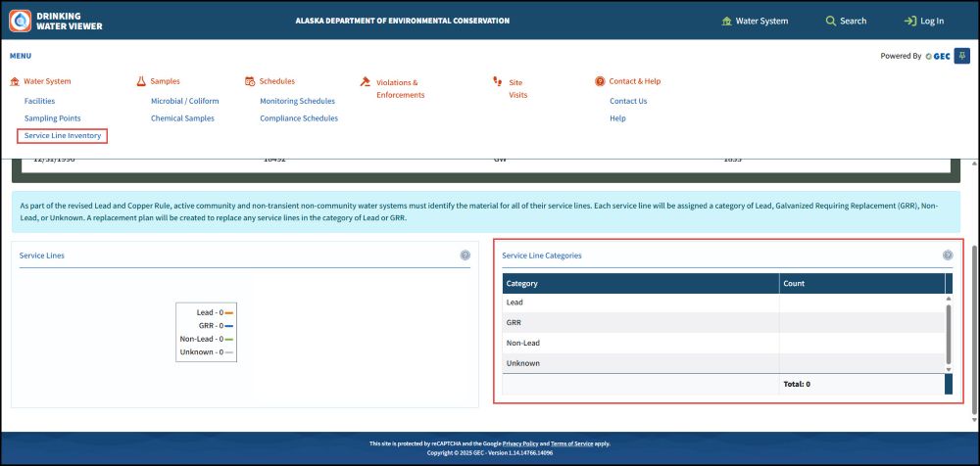This screenshot has height=466, width=980.
Task: Click the Drinking Water Viewer logo icon
Action: pyautogui.click(x=20, y=20)
